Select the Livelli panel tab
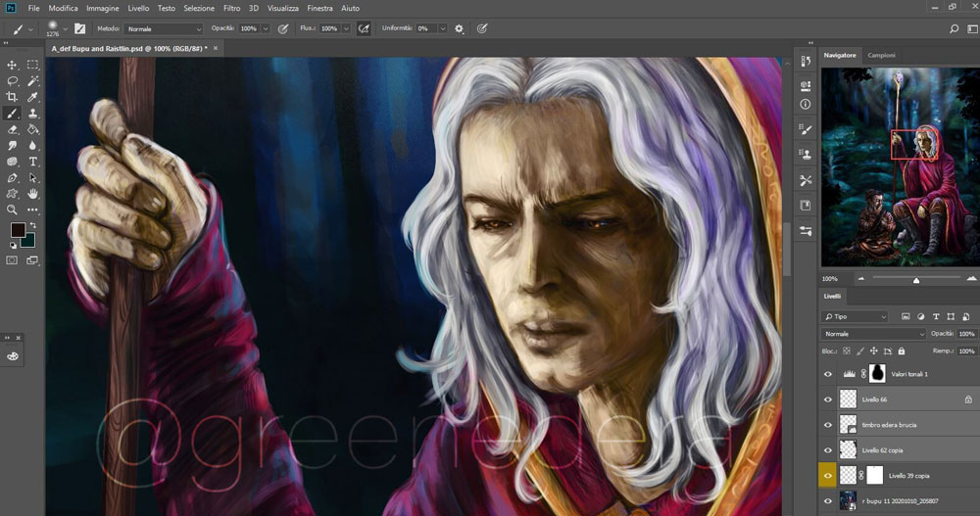The width and height of the screenshot is (980, 516). (x=832, y=296)
